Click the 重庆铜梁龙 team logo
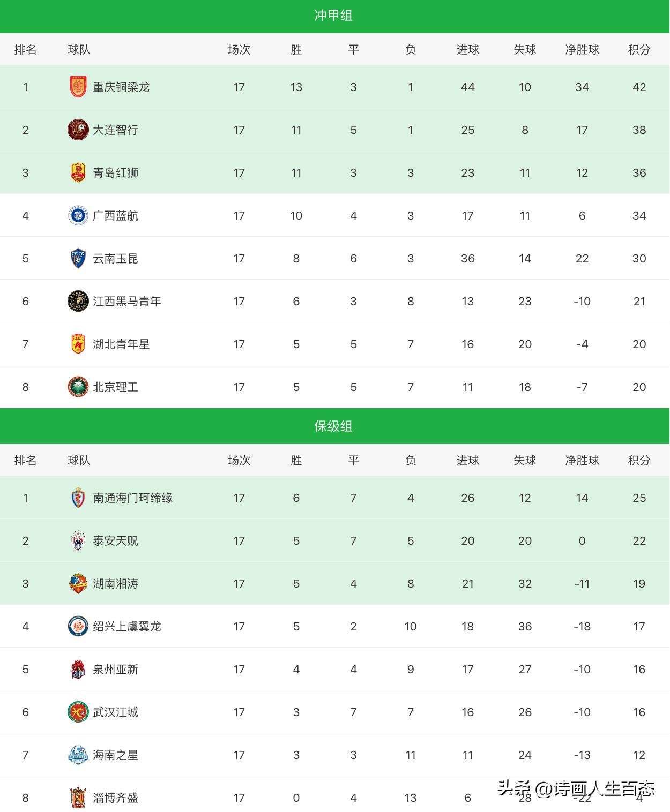Viewport: 670px width, 812px height. pyautogui.click(x=78, y=87)
